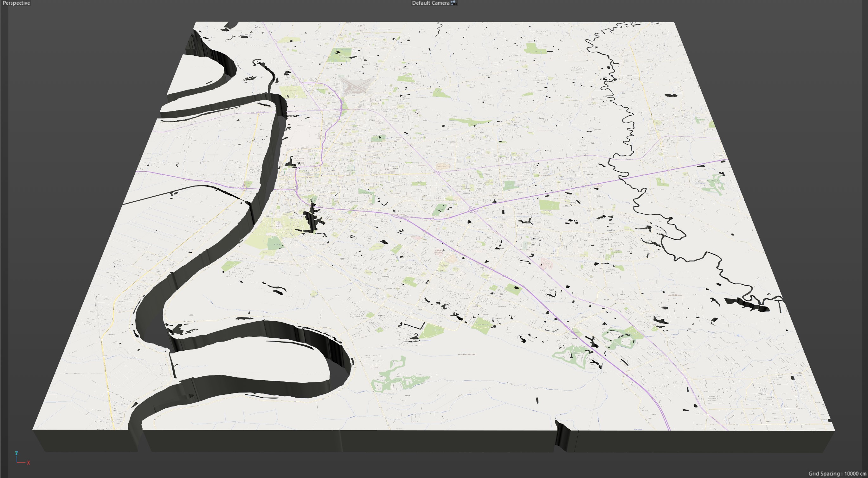Image resolution: width=868 pixels, height=478 pixels.
Task: Click the Y axis letter of the gizmo
Action: tap(16, 453)
